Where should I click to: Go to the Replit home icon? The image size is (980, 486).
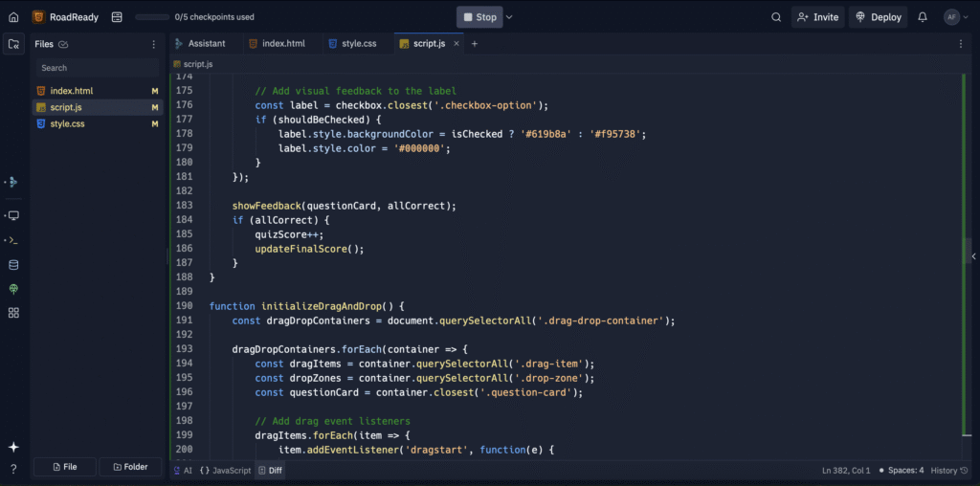(x=13, y=17)
